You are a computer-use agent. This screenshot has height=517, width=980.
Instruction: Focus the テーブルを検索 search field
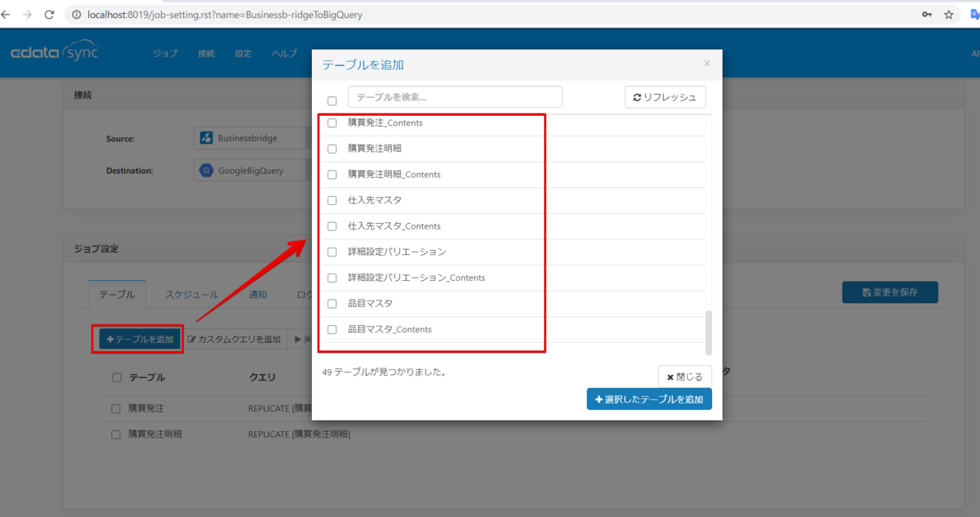tap(455, 96)
